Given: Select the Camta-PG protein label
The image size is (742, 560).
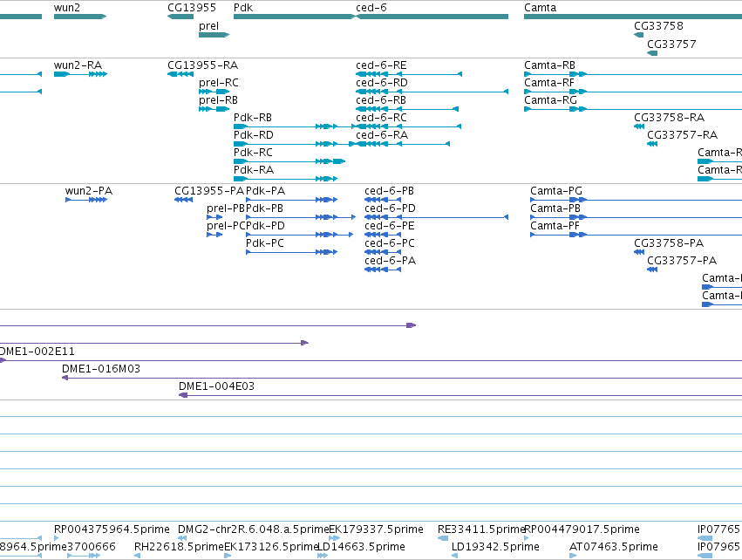Looking at the screenshot, I should tap(556, 191).
